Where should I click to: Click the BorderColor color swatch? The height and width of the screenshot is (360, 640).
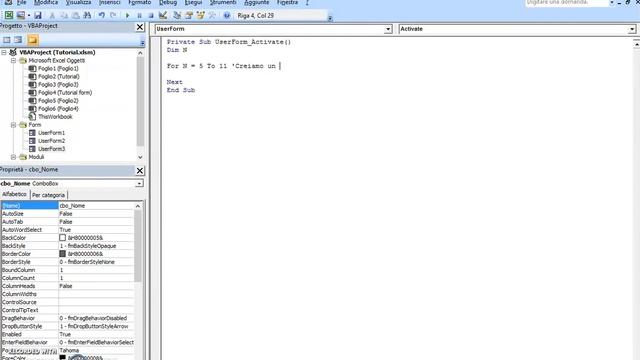point(62,253)
